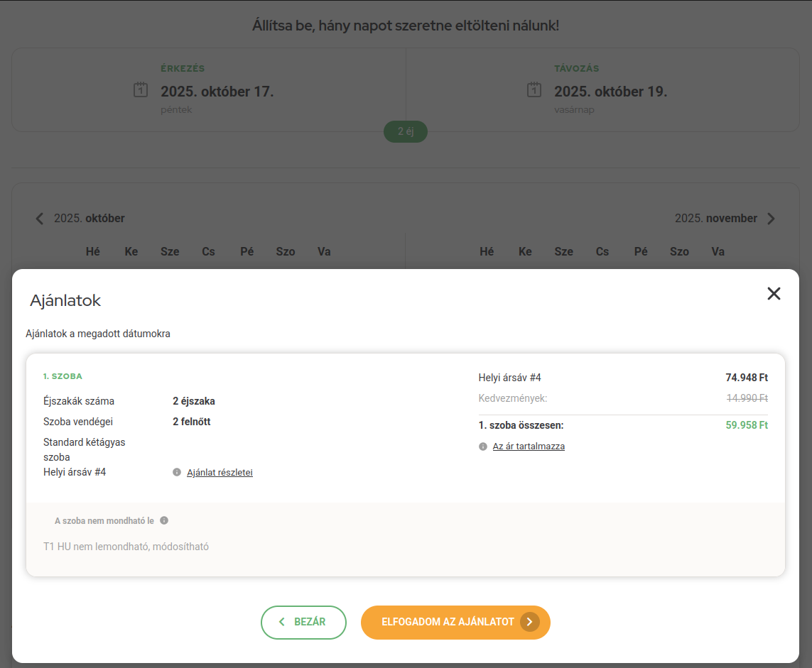Close the Ajánlatok dialog with the X

click(774, 294)
